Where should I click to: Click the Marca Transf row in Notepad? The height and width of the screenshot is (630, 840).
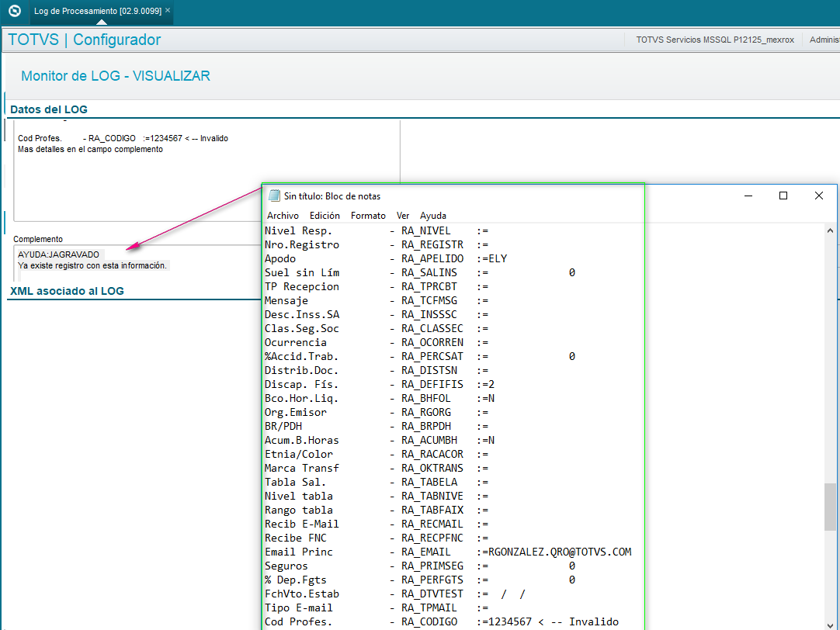[377, 468]
